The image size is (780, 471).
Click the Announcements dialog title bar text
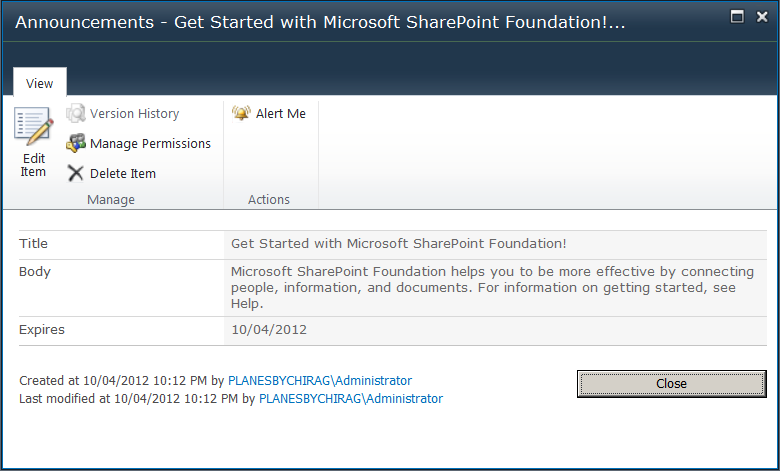click(x=320, y=23)
